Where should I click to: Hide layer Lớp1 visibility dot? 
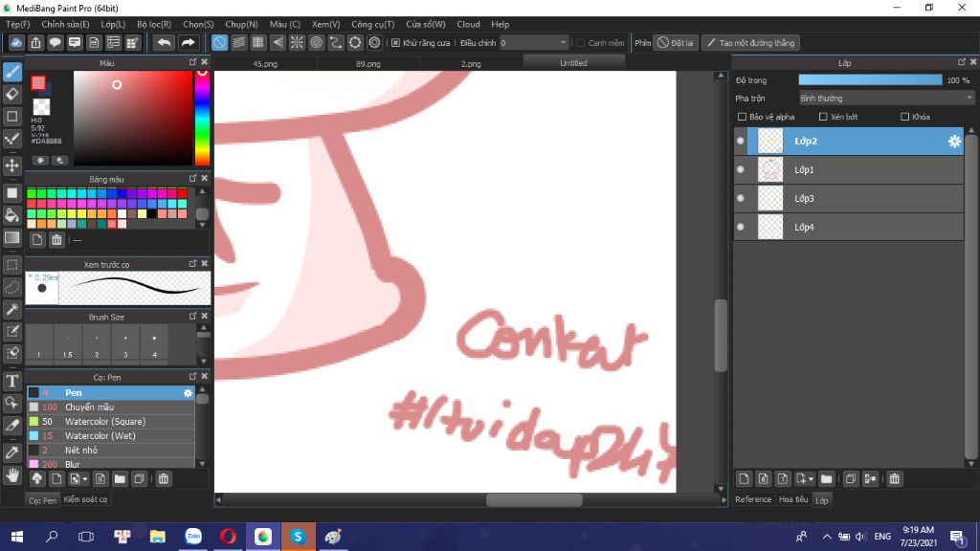(x=741, y=170)
